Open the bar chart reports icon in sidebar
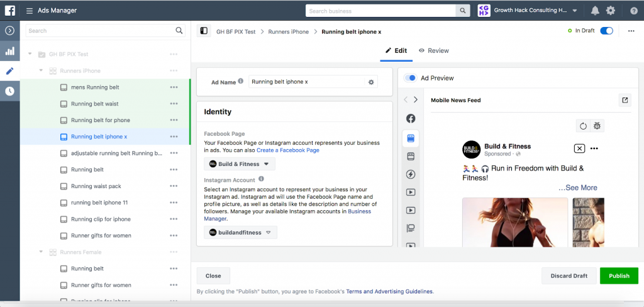 pyautogui.click(x=10, y=51)
